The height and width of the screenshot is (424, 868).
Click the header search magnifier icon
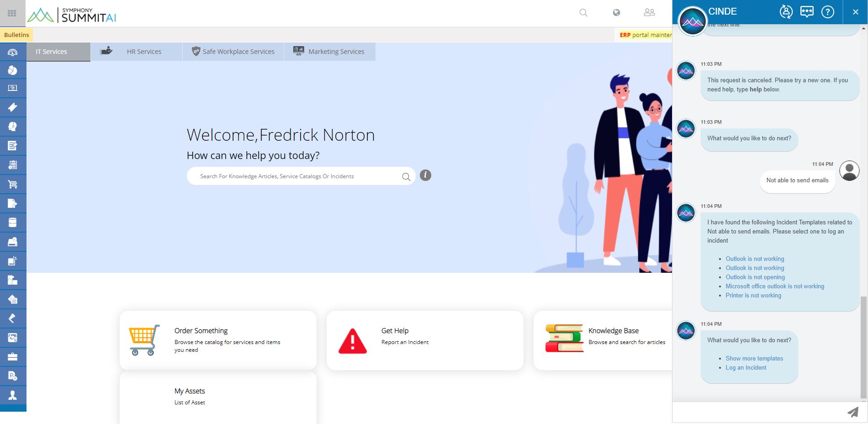point(583,13)
